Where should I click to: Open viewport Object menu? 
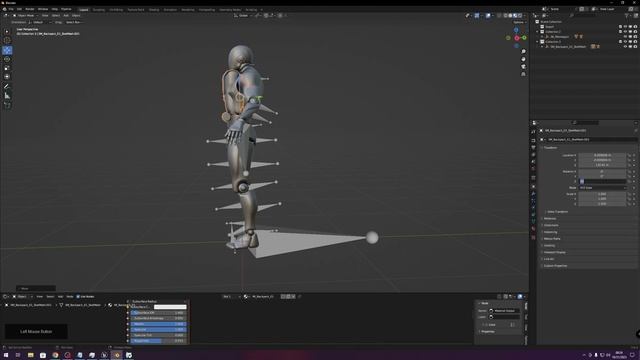[76, 16]
